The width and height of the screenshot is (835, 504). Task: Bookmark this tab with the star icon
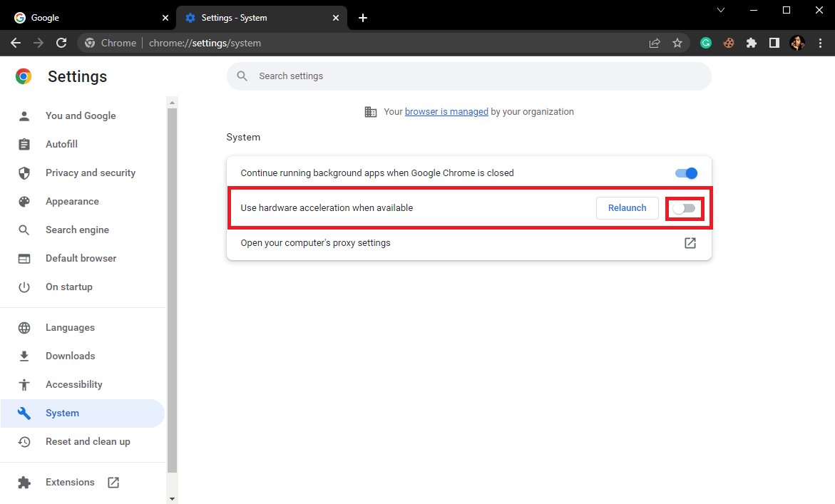pyautogui.click(x=677, y=43)
